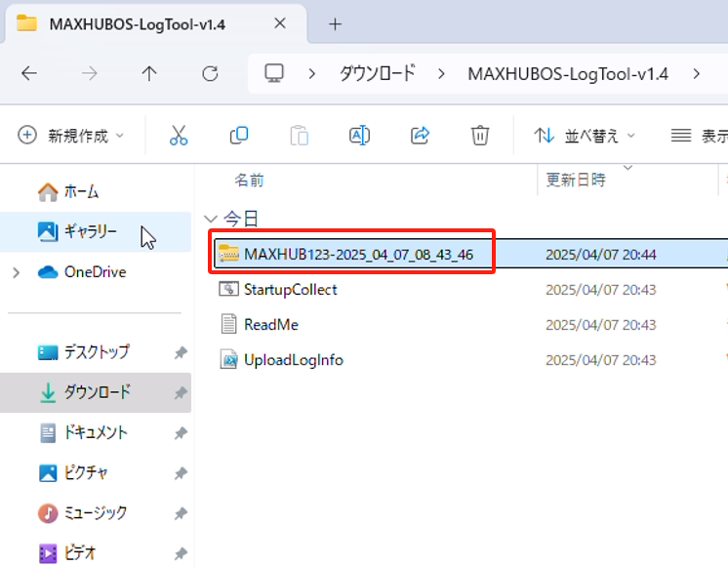Open ドキュメント in quick access
The height and width of the screenshot is (567, 728).
[96, 432]
